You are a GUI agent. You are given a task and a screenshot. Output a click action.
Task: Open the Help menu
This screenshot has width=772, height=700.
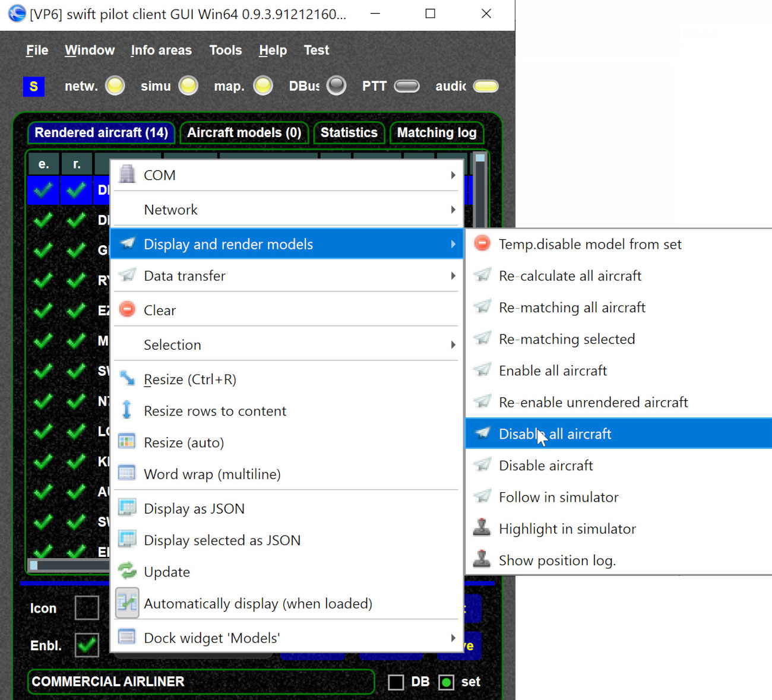[x=273, y=50]
